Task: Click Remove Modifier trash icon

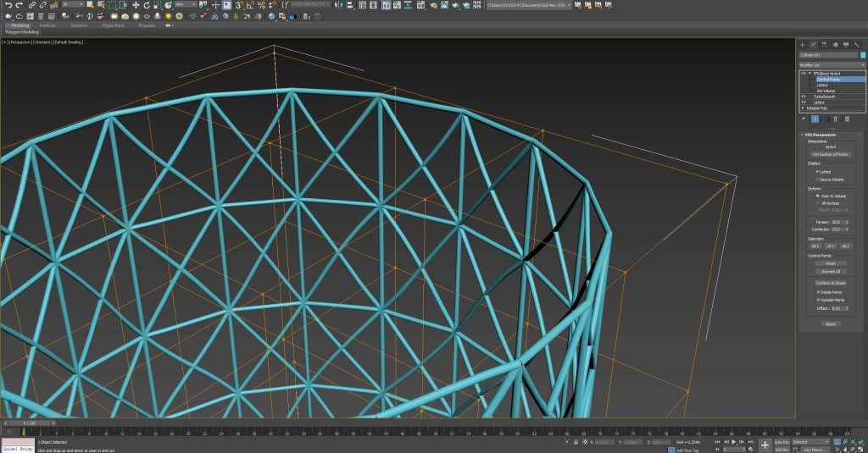Action: [847, 119]
